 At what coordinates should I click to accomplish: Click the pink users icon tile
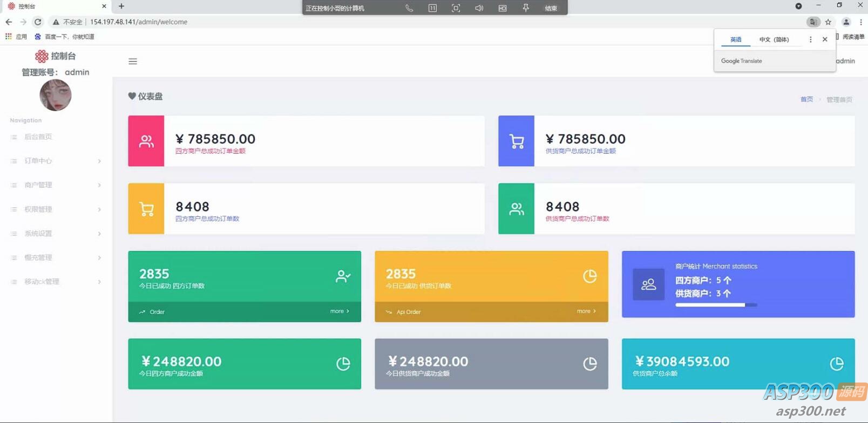pos(146,141)
